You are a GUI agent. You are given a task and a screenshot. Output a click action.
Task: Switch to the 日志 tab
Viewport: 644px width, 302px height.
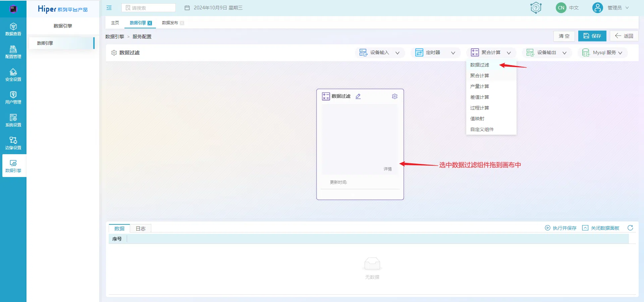[x=141, y=228]
